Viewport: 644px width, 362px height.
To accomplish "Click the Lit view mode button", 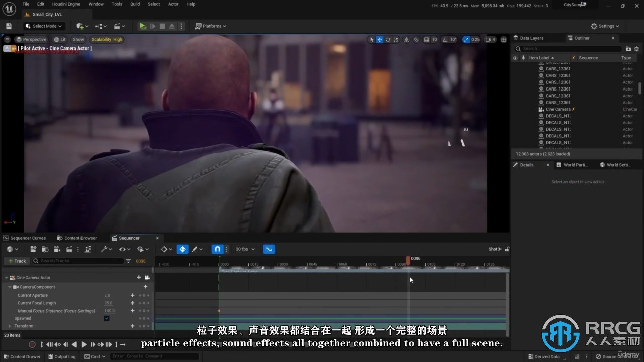I will [60, 39].
